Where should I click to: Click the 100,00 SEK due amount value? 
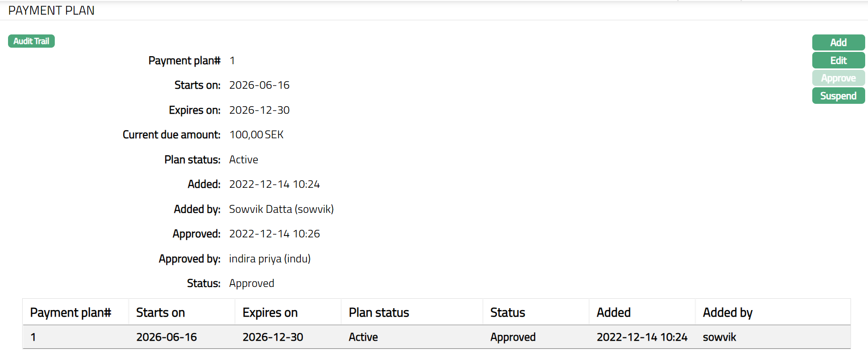[x=256, y=134]
